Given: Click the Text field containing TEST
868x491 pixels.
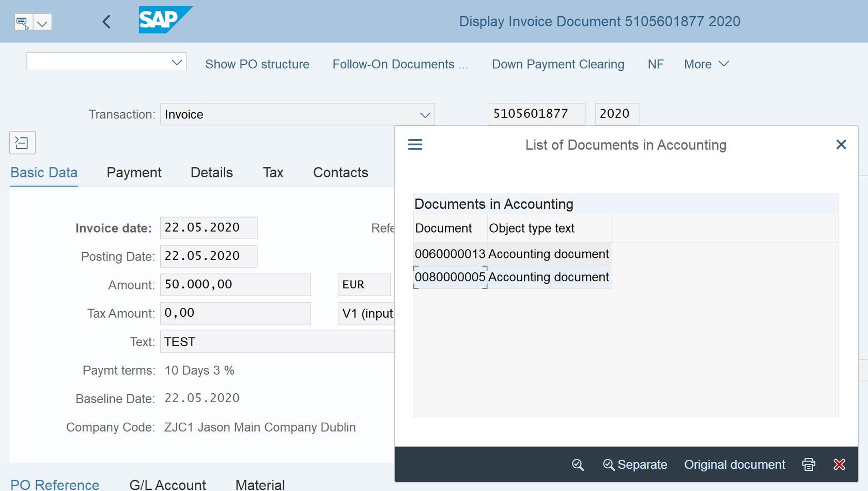Looking at the screenshot, I should coord(277,342).
